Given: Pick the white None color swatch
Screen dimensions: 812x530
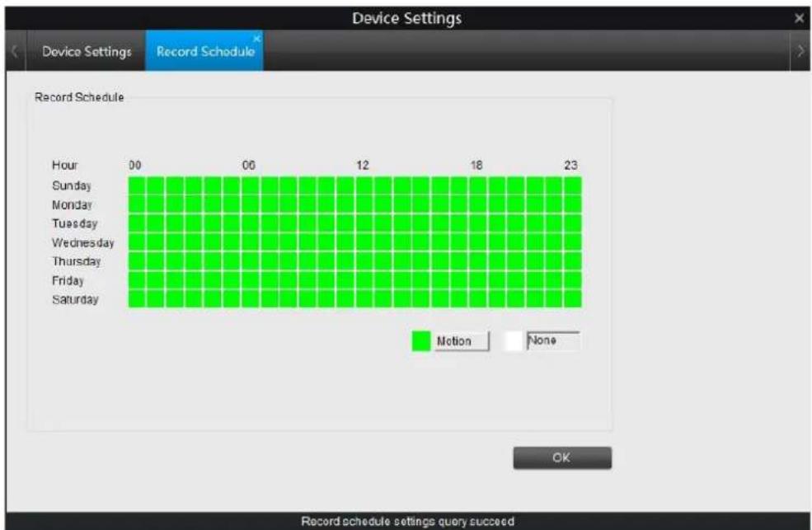Looking at the screenshot, I should [x=513, y=341].
